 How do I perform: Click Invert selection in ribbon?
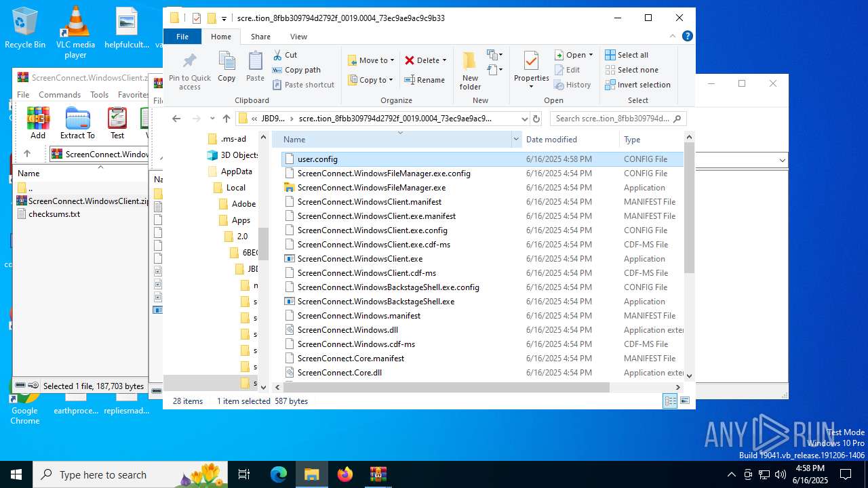tap(637, 85)
